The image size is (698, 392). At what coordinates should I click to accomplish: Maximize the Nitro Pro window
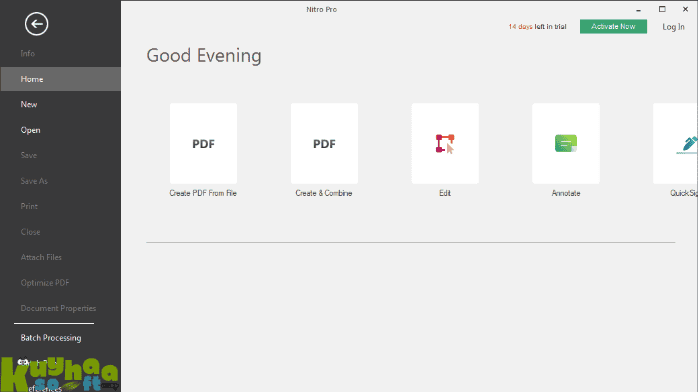tap(662, 9)
